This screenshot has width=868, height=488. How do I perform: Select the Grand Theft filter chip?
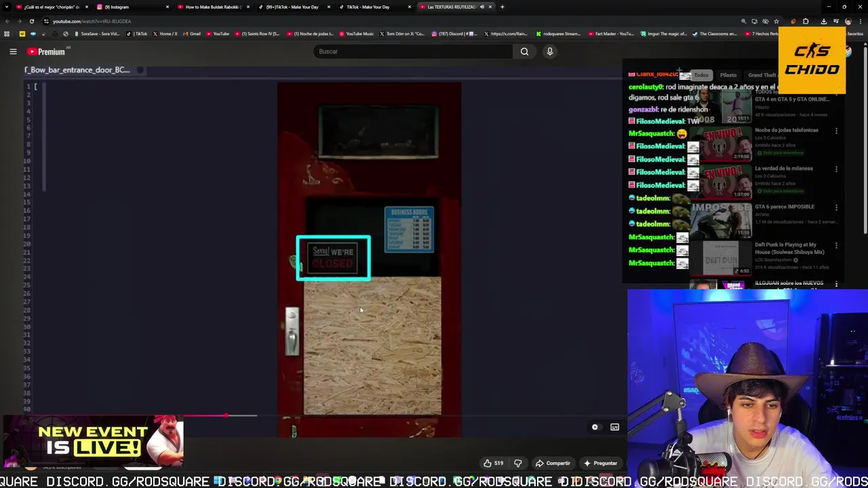762,75
